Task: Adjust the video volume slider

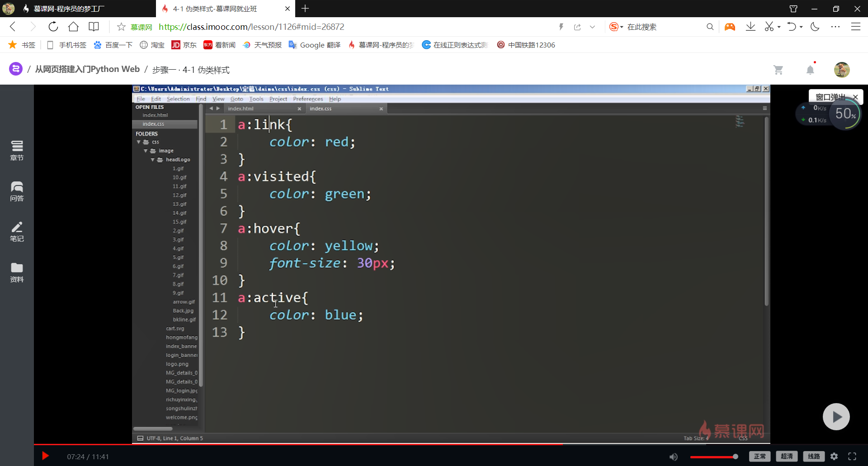Action: [714, 456]
